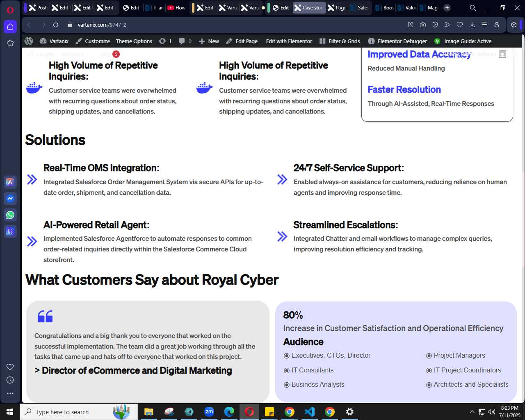The image size is (525, 420).
Task: Click Edit with Elementor
Action: coord(289,41)
